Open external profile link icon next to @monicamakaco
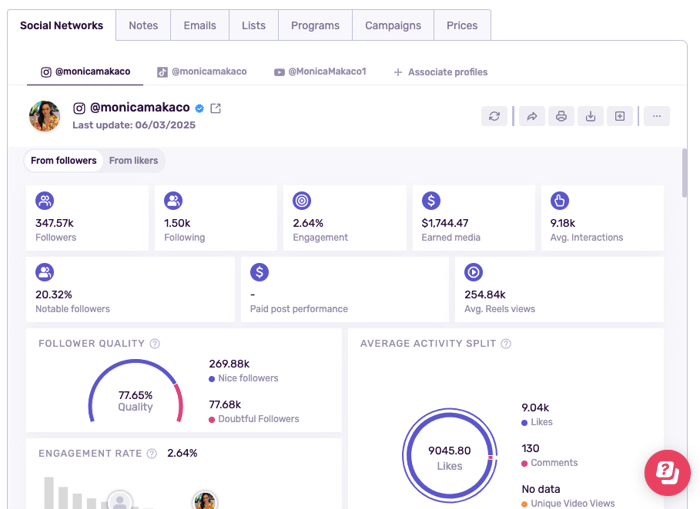 [x=216, y=108]
